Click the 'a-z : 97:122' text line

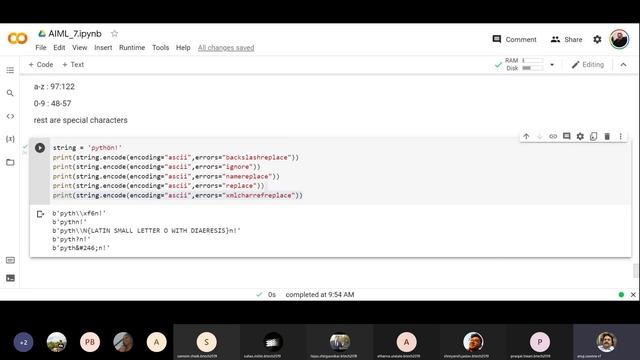54,87
